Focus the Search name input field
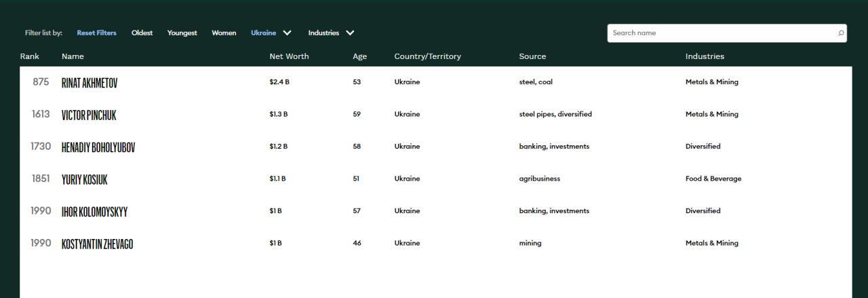 719,33
